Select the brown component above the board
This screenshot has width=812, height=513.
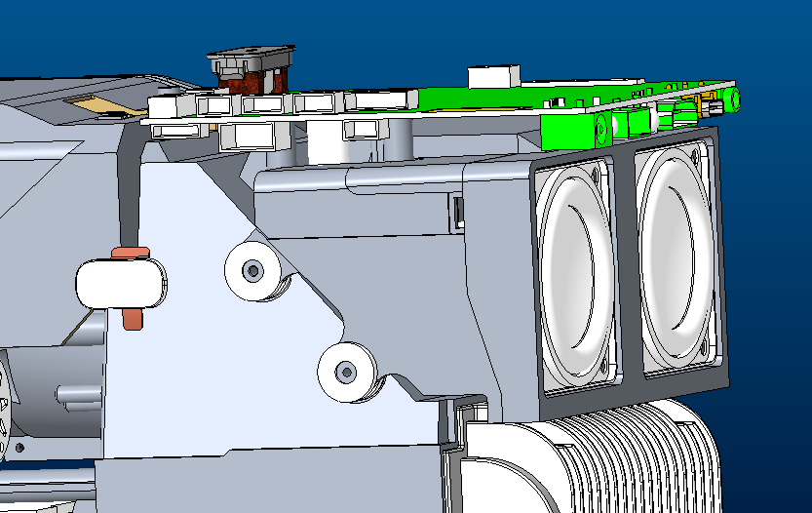coord(252,81)
